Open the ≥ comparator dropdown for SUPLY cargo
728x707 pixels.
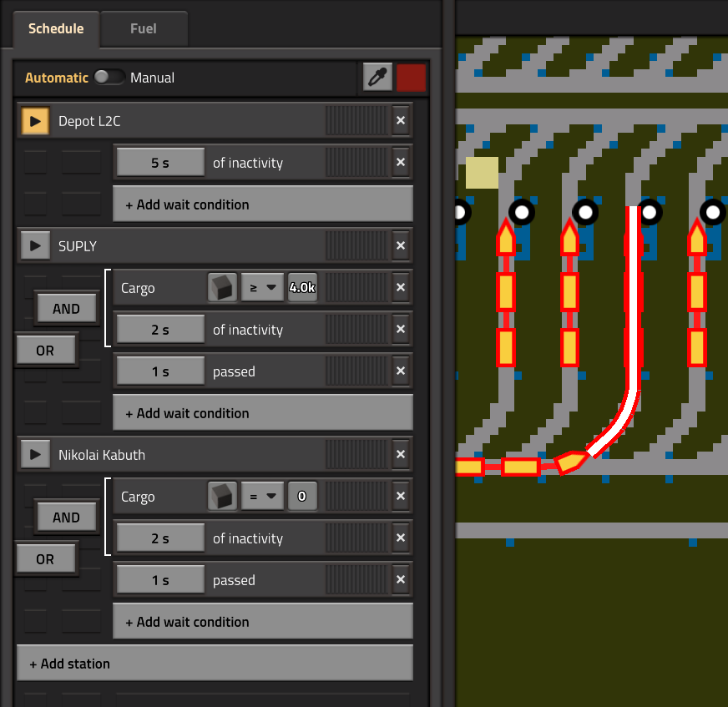[x=262, y=288]
